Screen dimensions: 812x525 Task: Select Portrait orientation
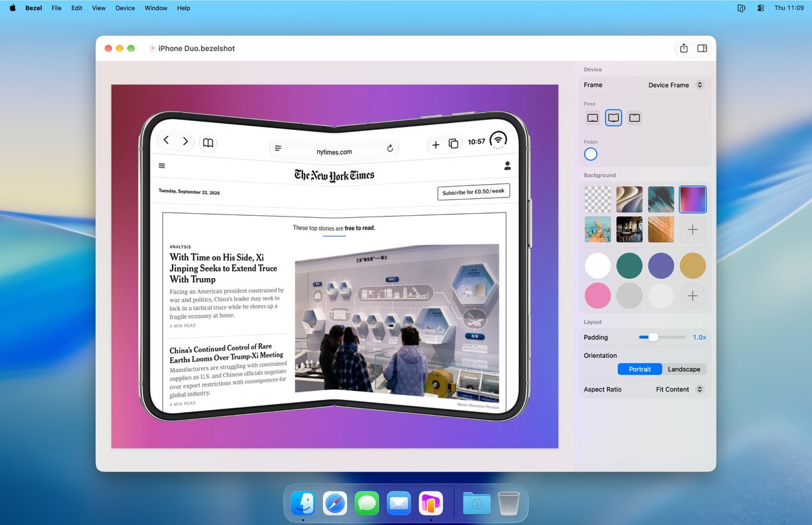click(640, 369)
